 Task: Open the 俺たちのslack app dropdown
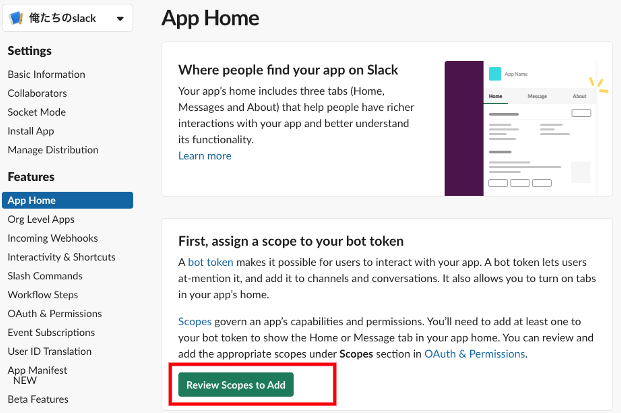[x=121, y=18]
